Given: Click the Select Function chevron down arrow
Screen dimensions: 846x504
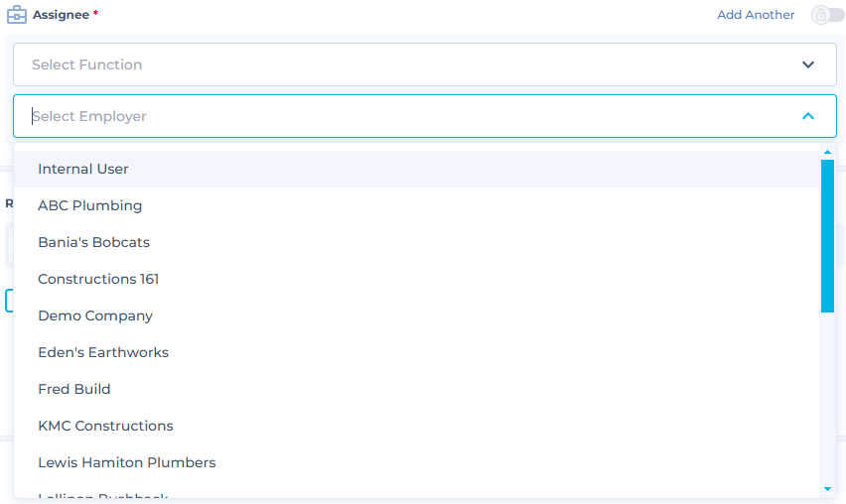Looking at the screenshot, I should [x=808, y=64].
